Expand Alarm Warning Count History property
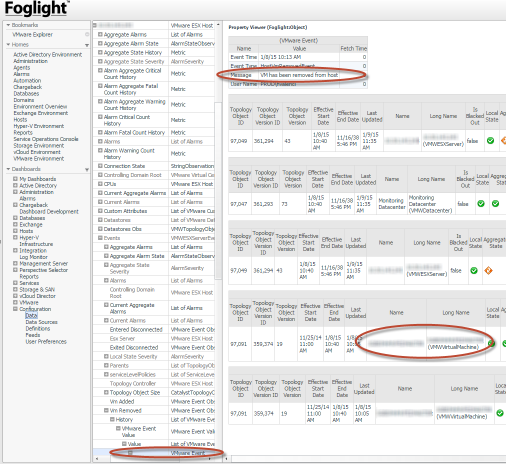The image size is (506, 464). 100,150
